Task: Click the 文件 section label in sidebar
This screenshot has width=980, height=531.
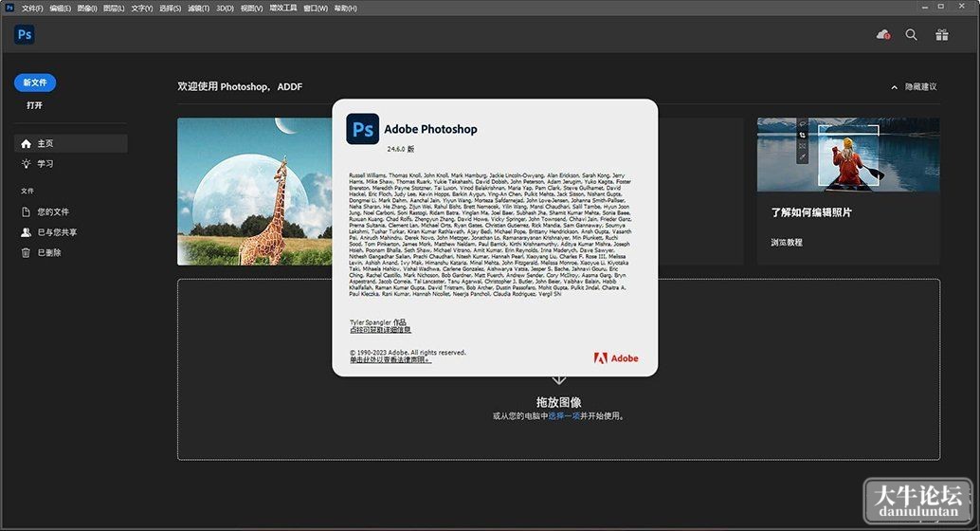Action: click(27, 191)
